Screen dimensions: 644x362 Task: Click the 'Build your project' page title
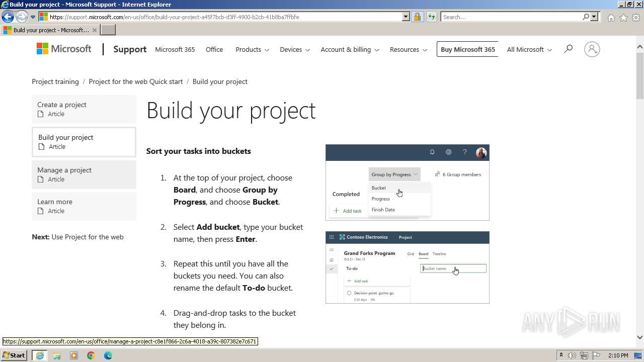[x=231, y=111]
